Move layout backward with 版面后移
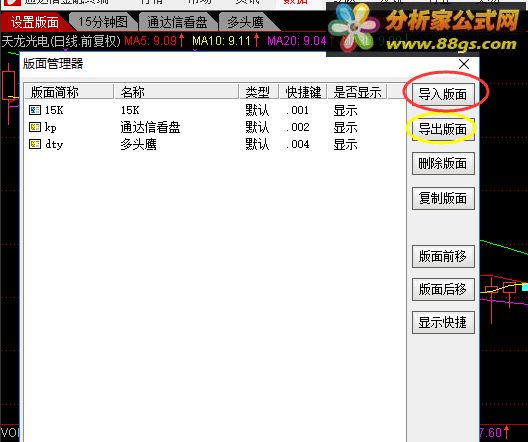 443,289
